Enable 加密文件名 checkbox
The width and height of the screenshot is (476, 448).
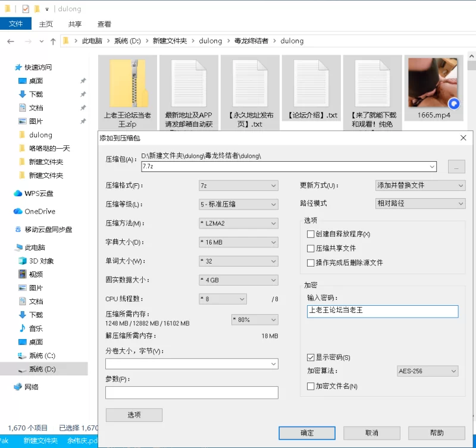(310, 386)
